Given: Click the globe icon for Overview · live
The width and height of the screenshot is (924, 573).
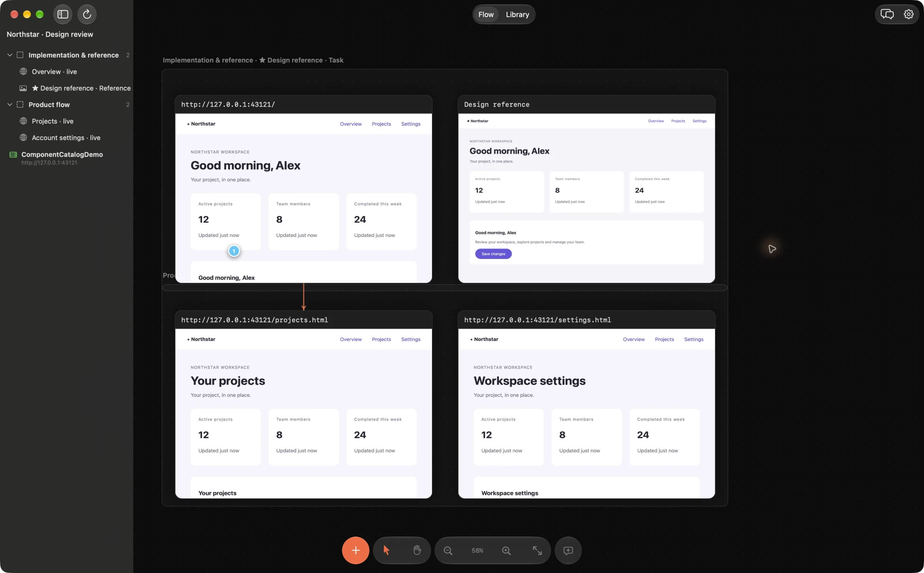Looking at the screenshot, I should (23, 72).
